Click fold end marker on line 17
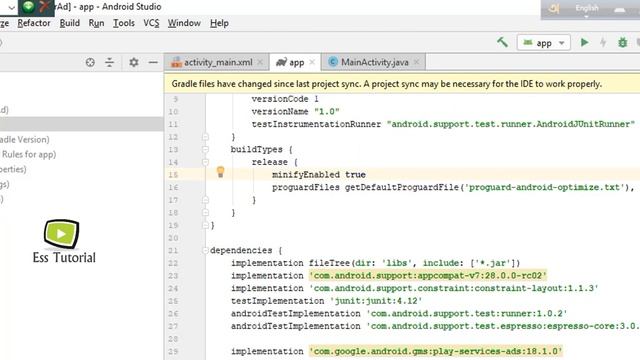 click(x=205, y=200)
